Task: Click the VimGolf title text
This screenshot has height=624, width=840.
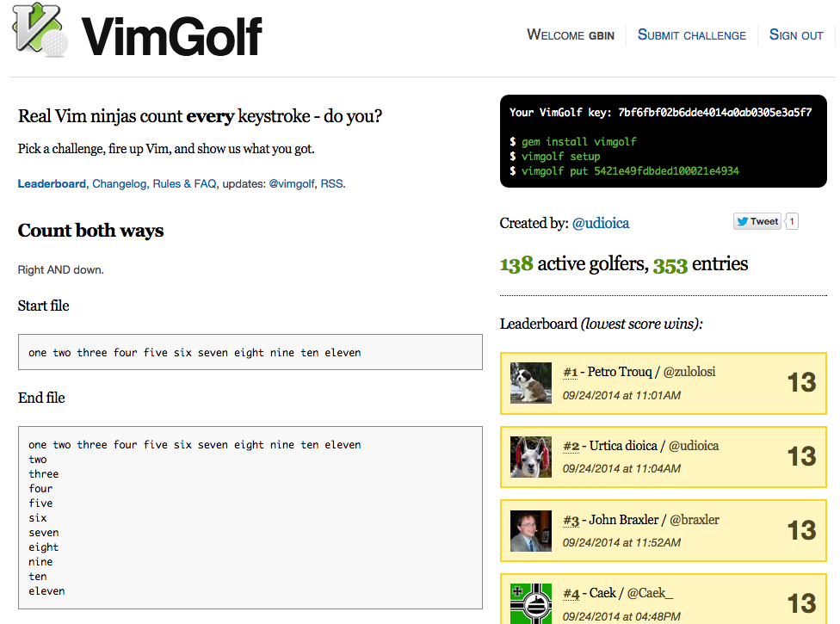Action: click(x=172, y=36)
